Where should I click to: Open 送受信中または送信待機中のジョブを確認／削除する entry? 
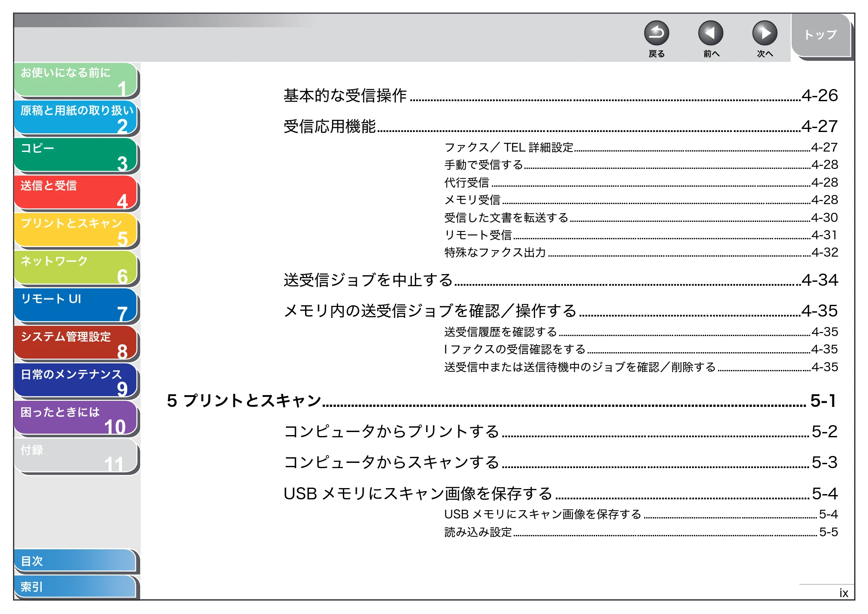(641, 367)
